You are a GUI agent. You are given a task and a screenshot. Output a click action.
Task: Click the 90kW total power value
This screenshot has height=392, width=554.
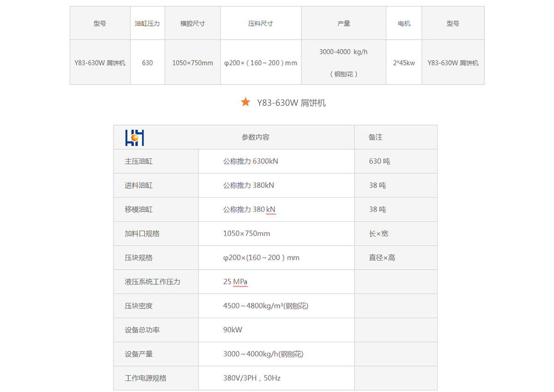point(233,330)
